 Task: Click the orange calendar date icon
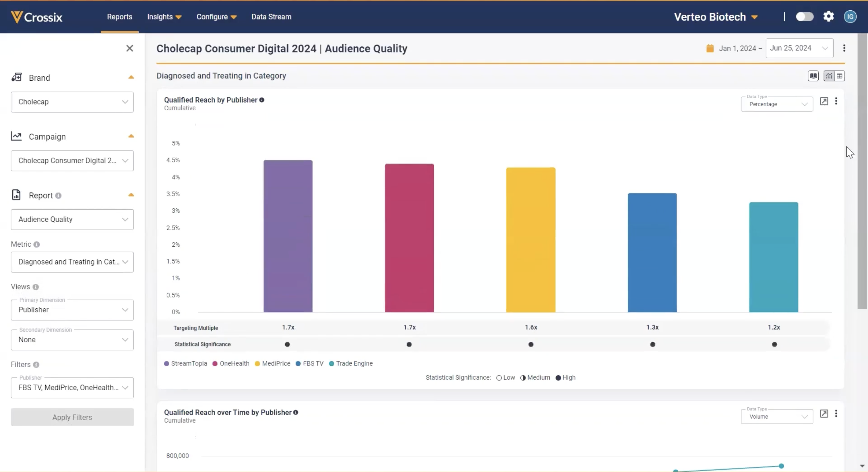click(710, 49)
